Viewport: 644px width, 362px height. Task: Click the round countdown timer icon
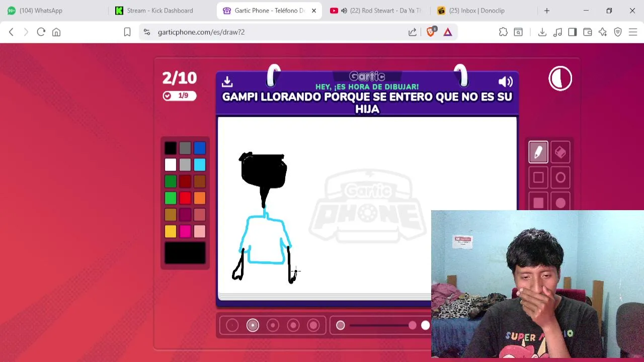560,78
